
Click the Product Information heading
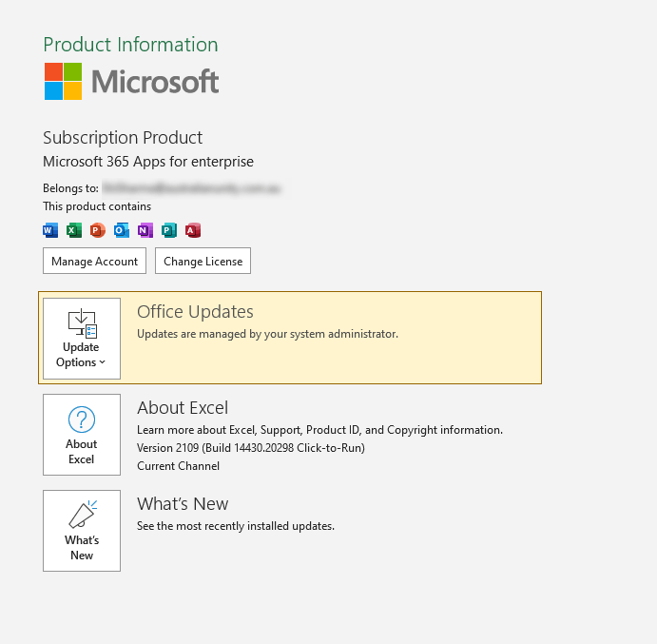point(130,45)
